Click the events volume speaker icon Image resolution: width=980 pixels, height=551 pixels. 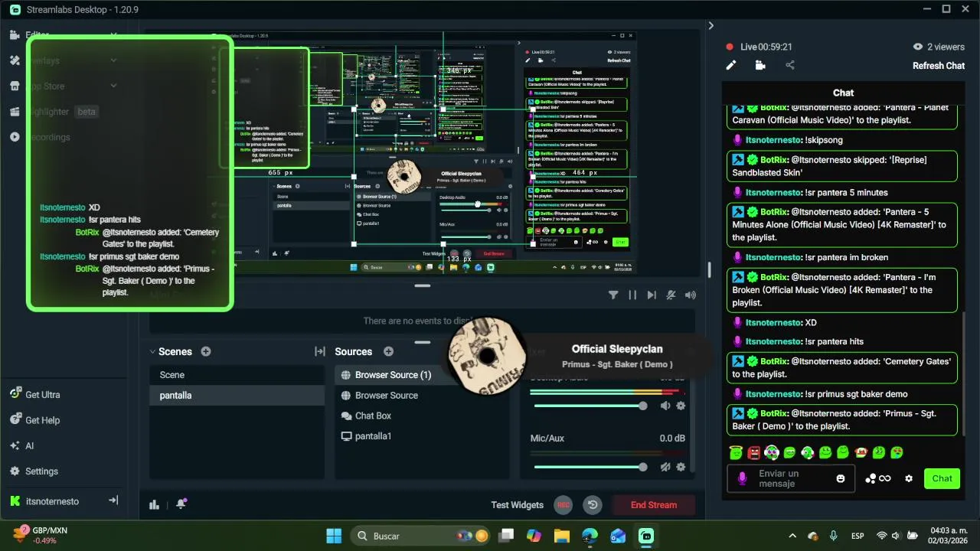[x=691, y=295]
